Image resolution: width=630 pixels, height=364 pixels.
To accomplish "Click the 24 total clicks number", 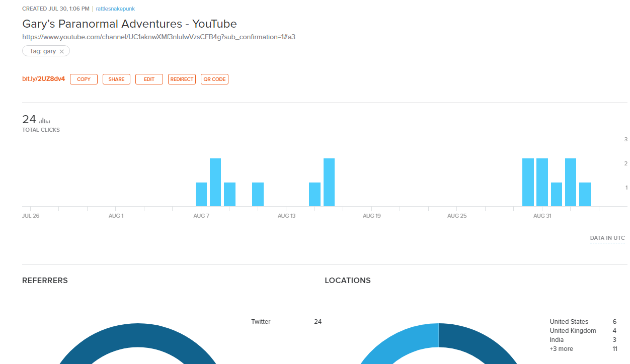I will click(29, 119).
